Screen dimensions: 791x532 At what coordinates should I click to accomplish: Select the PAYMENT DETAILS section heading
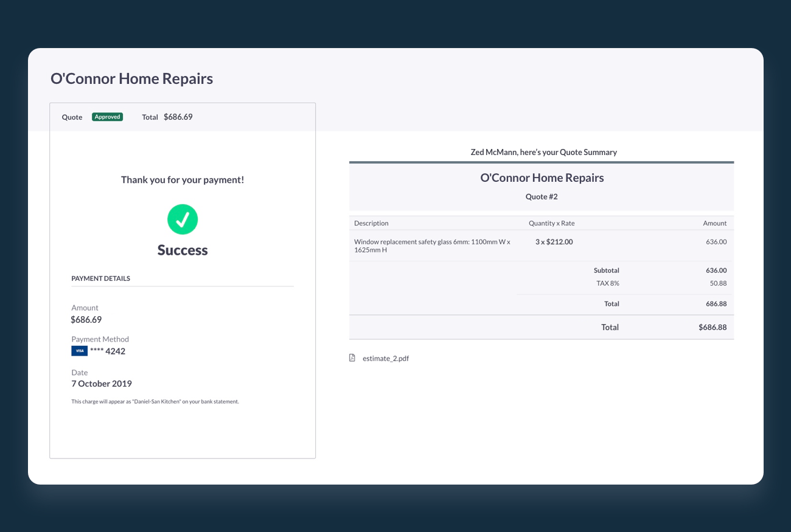[101, 278]
